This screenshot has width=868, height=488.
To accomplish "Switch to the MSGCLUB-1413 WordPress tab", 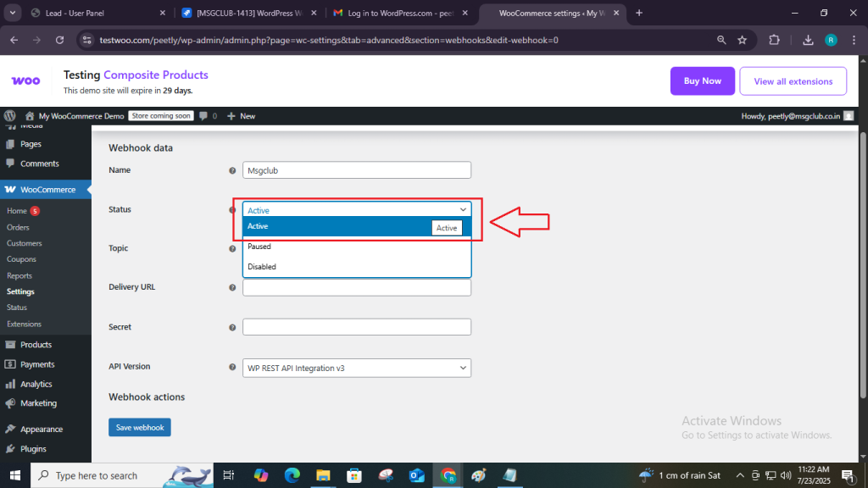I will (250, 13).
